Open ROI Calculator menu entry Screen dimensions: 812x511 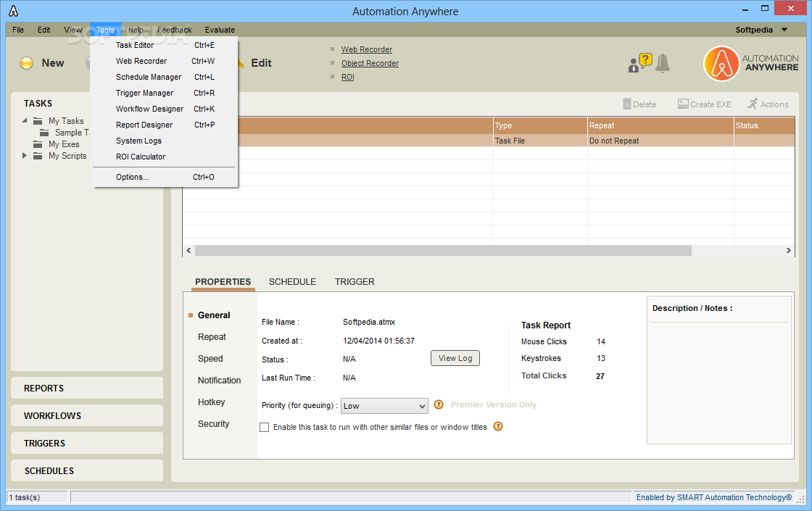[165, 157]
